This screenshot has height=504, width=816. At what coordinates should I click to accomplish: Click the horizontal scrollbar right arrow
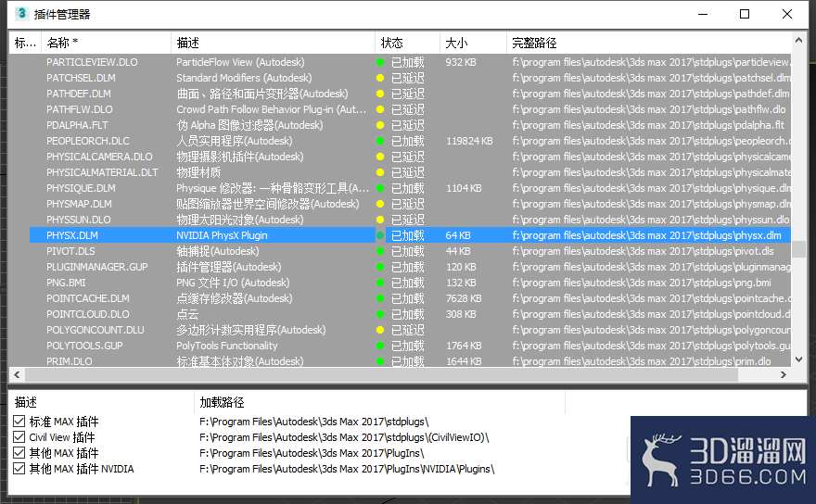784,374
